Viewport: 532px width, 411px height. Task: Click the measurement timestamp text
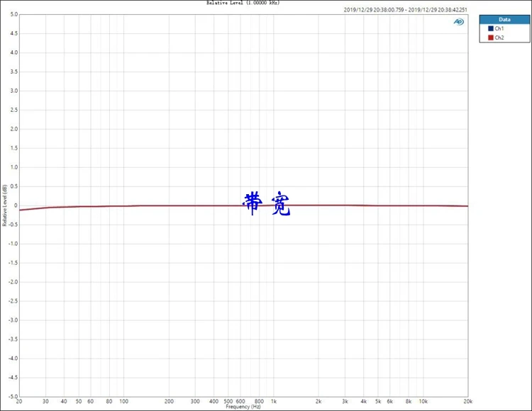406,10
